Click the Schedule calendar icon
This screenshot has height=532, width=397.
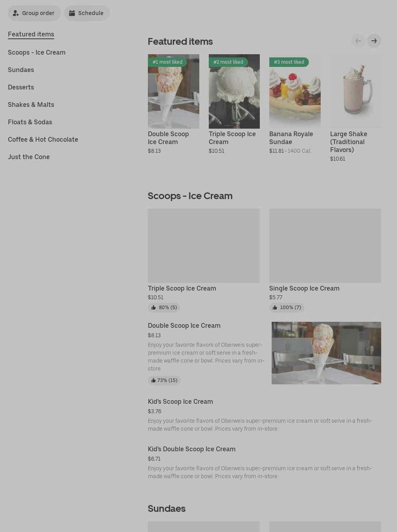72,13
